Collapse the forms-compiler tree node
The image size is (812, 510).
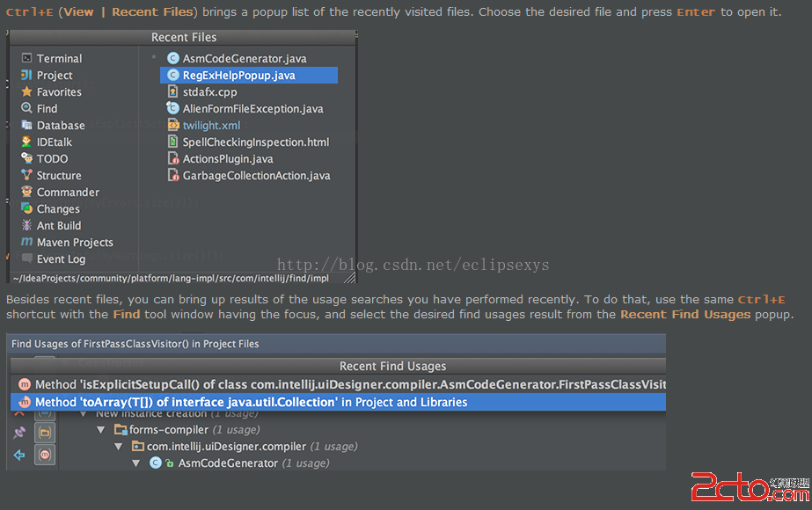click(x=101, y=430)
